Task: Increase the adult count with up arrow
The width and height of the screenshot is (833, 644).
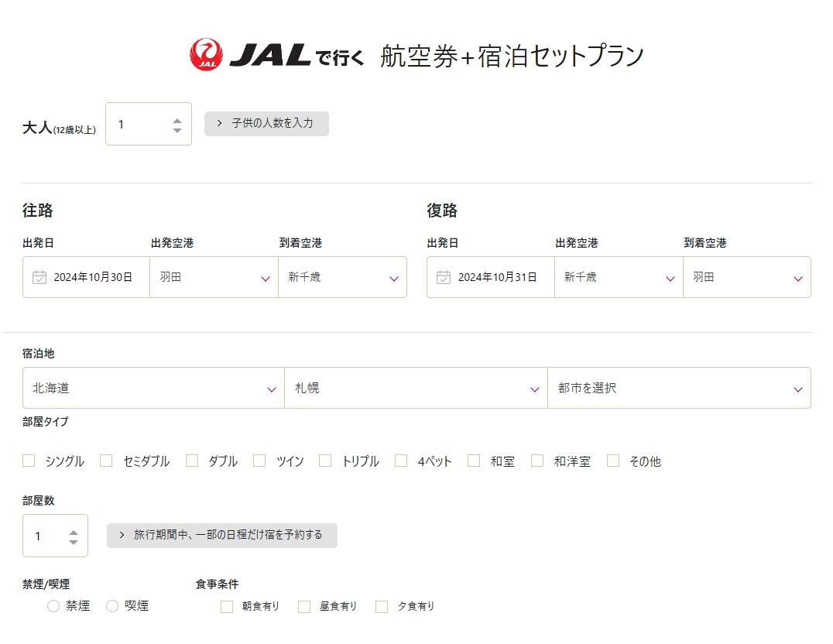Action: (x=177, y=121)
